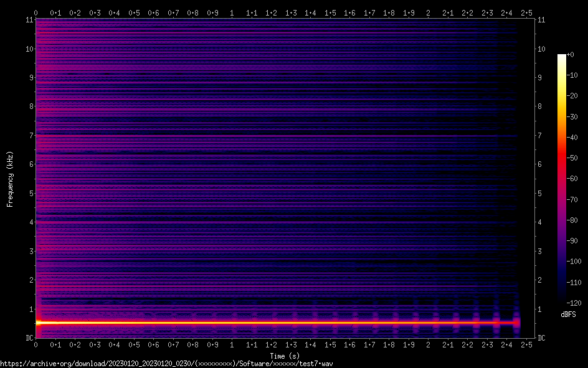
Task: Click the "5" kHz label on the right axis
Action: (x=540, y=193)
